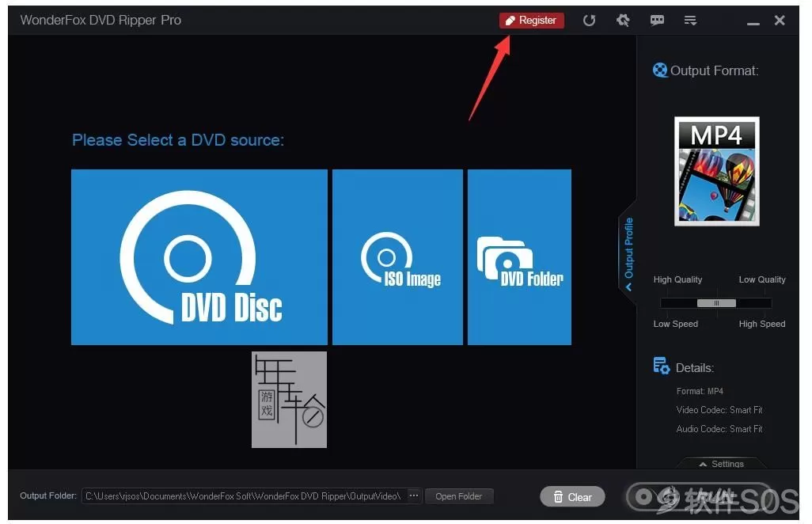Click the Low Speed label
This screenshot has height=524, width=812.
click(x=676, y=324)
